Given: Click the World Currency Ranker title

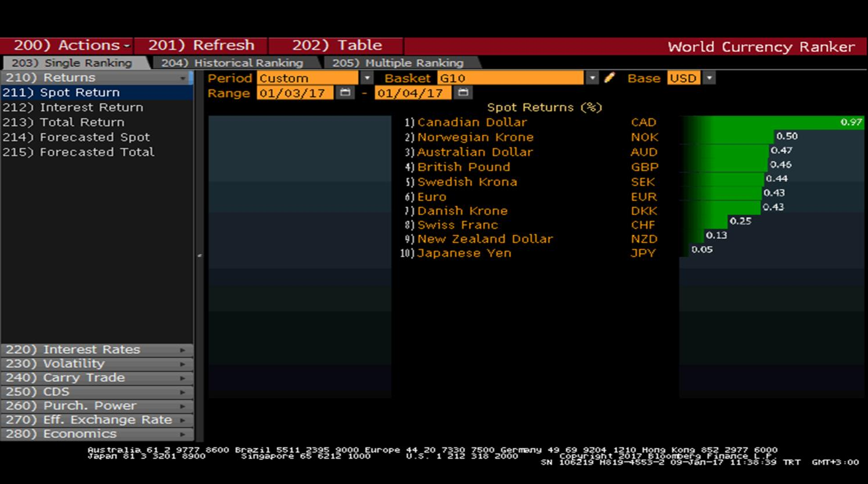Looking at the screenshot, I should pyautogui.click(x=761, y=46).
